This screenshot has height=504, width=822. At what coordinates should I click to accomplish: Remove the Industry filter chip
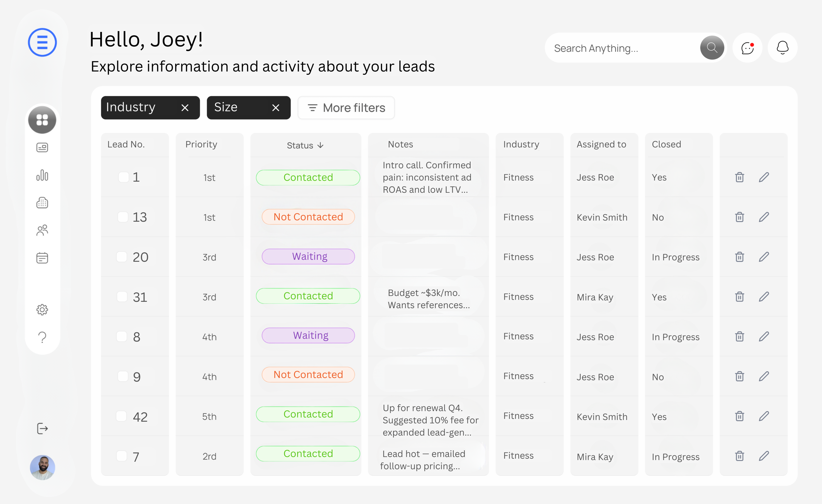pos(185,107)
